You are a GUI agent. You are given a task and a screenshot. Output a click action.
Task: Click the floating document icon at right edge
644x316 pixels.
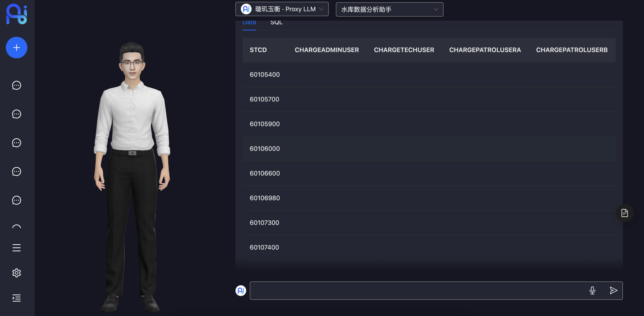point(624,213)
